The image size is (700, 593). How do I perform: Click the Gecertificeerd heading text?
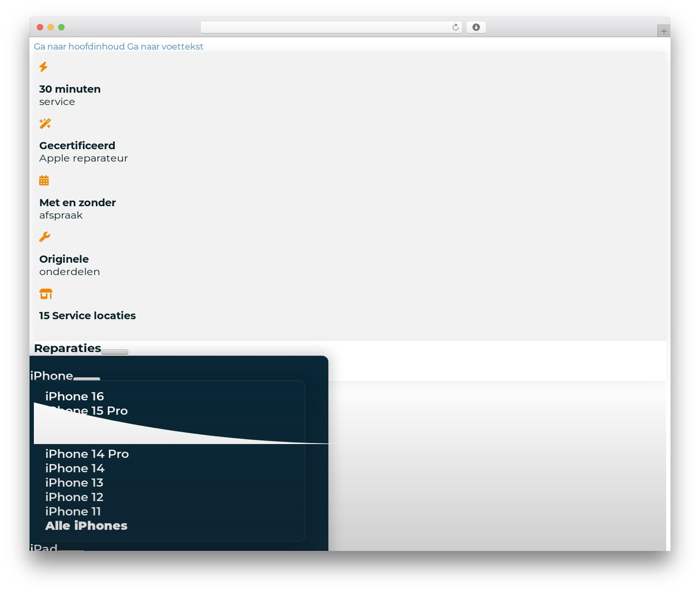[x=77, y=146]
